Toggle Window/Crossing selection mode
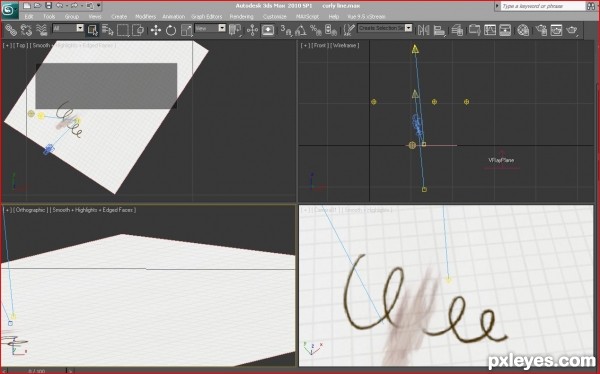 (138, 30)
